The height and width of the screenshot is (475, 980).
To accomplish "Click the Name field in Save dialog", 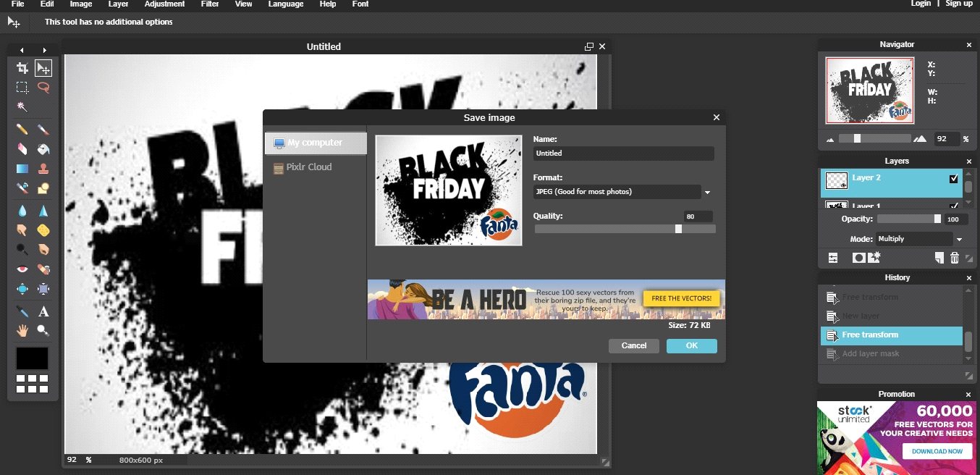I will click(624, 154).
